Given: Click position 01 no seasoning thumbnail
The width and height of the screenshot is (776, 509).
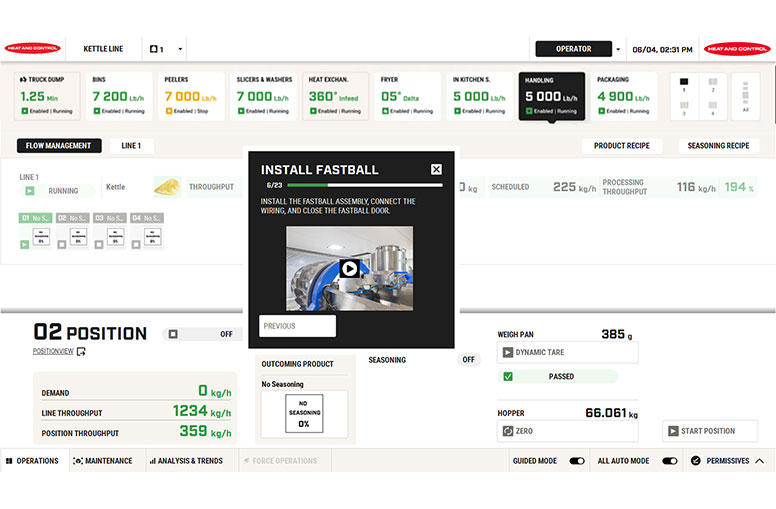Looking at the screenshot, I should pyautogui.click(x=41, y=237).
